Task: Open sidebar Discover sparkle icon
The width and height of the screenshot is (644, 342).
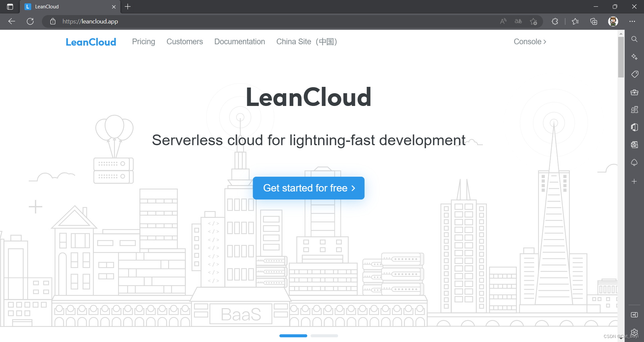Action: click(634, 57)
